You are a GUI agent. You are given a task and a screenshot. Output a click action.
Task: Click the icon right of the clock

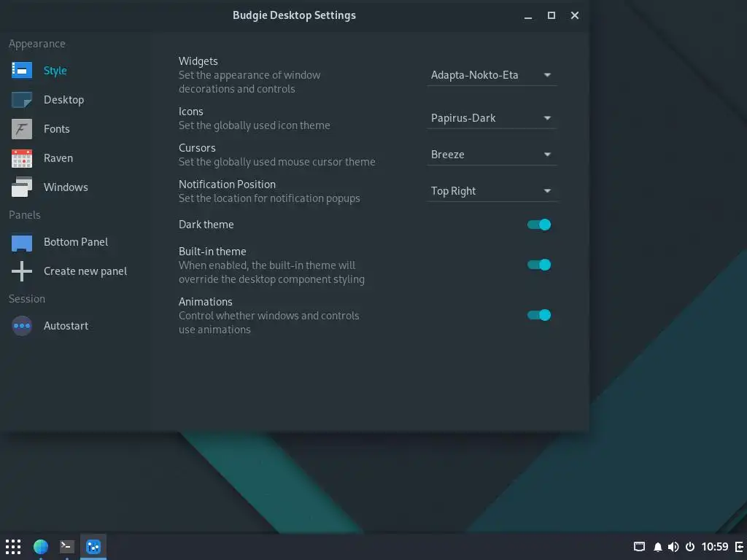pyautogui.click(x=740, y=547)
